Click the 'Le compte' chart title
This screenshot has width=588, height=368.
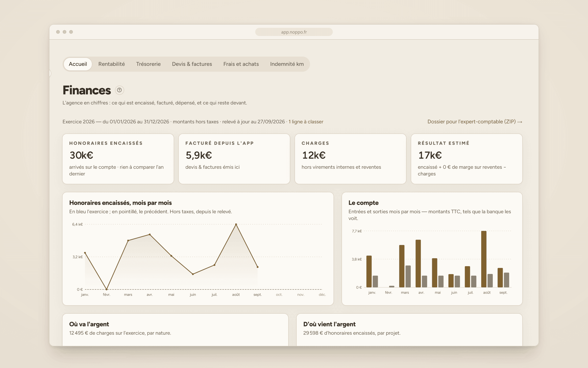tap(363, 203)
